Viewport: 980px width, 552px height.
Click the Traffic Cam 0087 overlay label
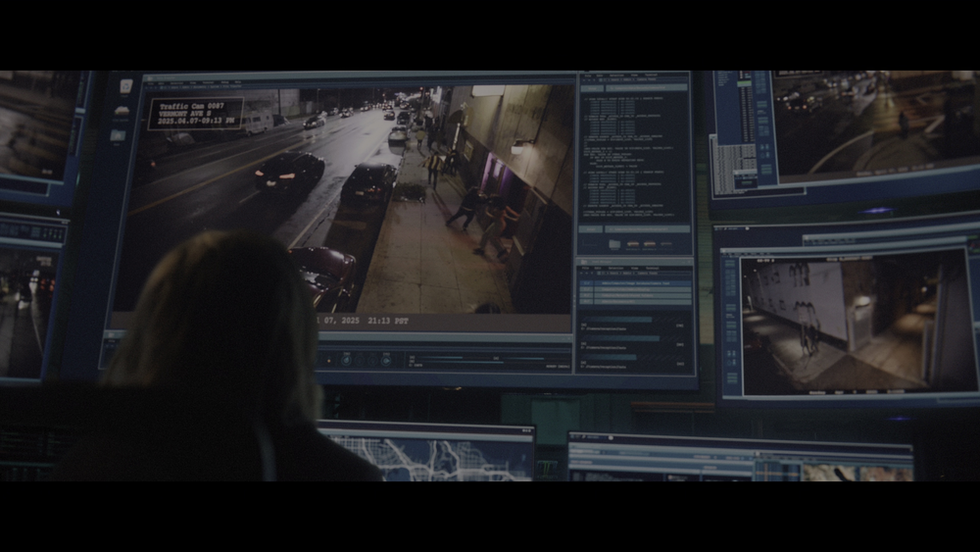195,111
